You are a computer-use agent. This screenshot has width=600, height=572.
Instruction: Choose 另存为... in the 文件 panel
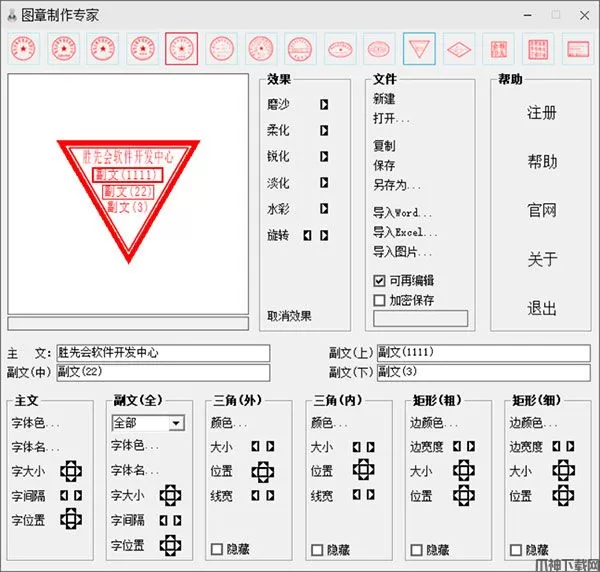pyautogui.click(x=396, y=185)
